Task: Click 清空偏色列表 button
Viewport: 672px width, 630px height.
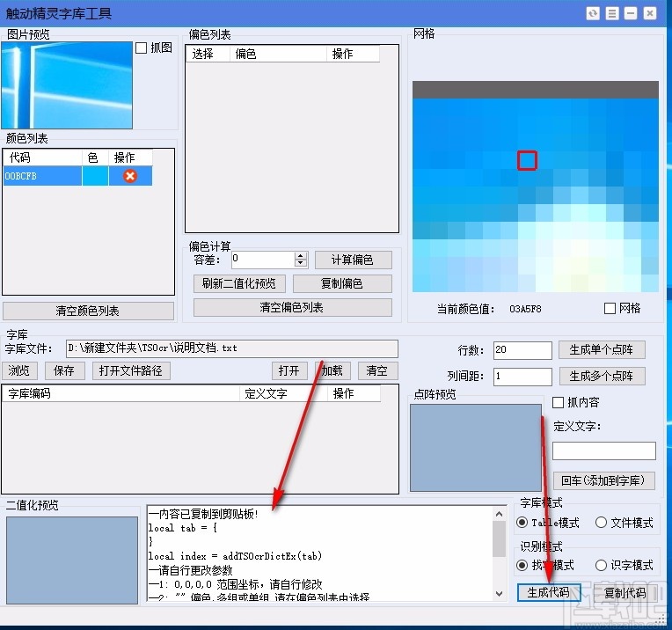Action: coord(292,307)
